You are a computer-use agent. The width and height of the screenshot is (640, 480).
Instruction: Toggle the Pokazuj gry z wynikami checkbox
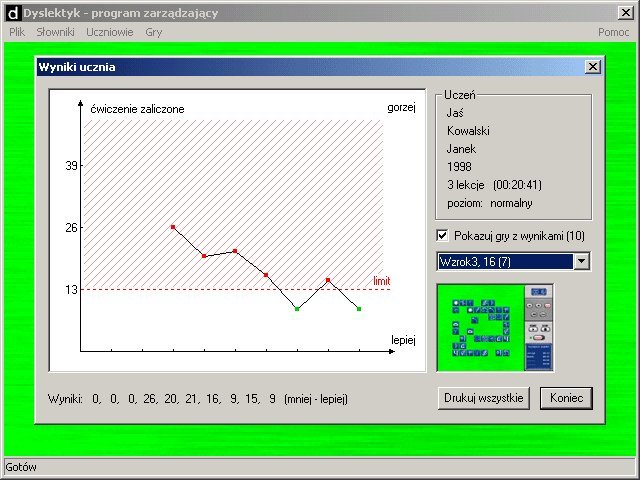[x=443, y=236]
